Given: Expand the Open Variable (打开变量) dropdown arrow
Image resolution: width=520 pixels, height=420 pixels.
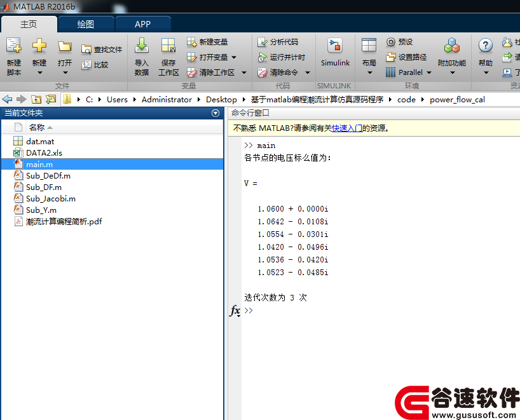Looking at the screenshot, I should (x=234, y=57).
